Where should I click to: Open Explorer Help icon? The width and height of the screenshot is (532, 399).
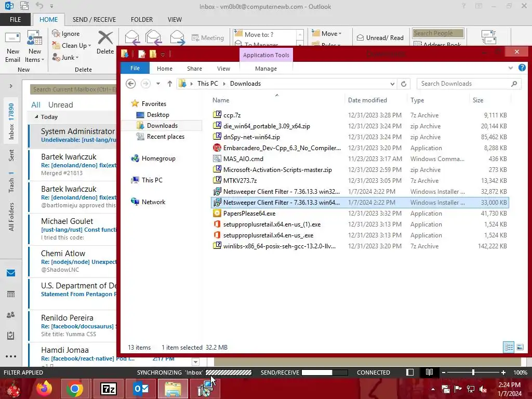[x=522, y=68]
